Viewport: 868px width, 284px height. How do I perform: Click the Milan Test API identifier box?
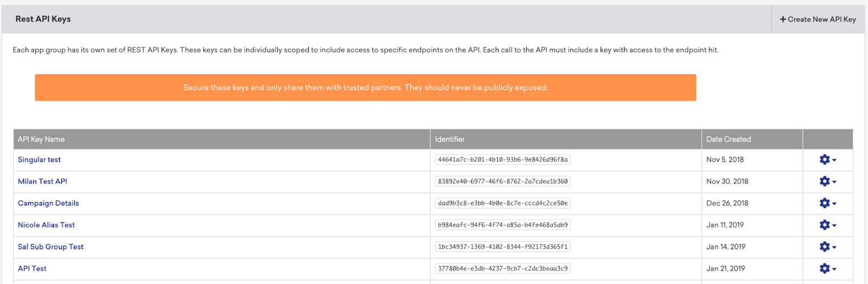pyautogui.click(x=502, y=182)
